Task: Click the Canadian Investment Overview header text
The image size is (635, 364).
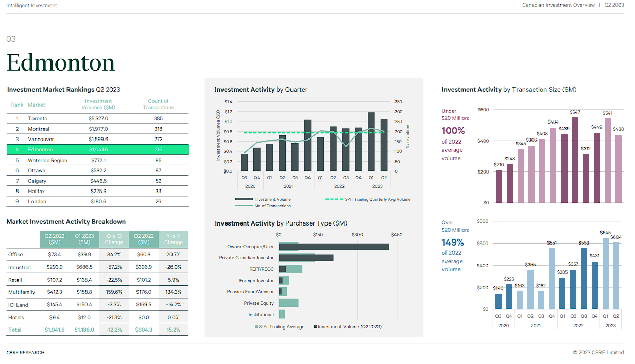Action: coord(558,5)
